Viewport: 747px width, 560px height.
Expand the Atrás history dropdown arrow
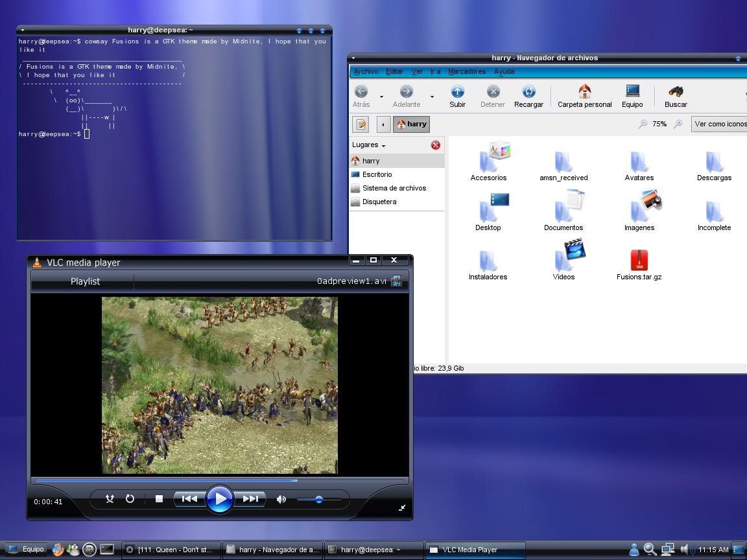[381, 97]
